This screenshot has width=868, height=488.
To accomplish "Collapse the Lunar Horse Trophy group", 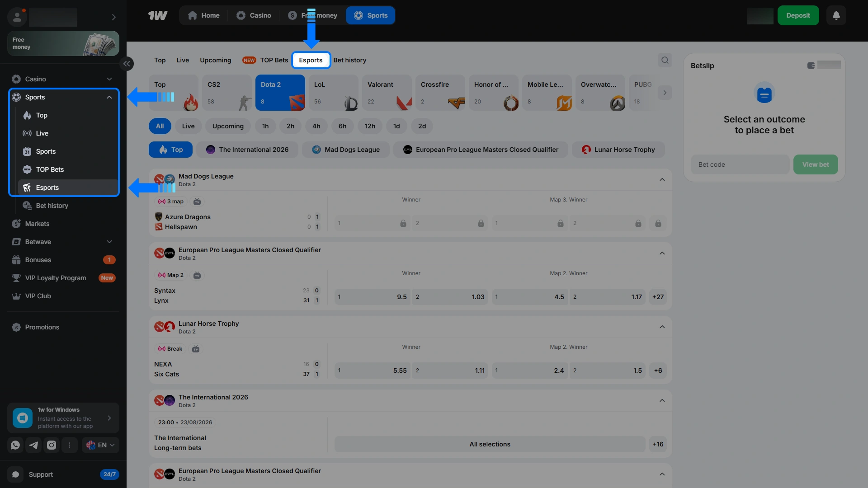I will 662,327.
